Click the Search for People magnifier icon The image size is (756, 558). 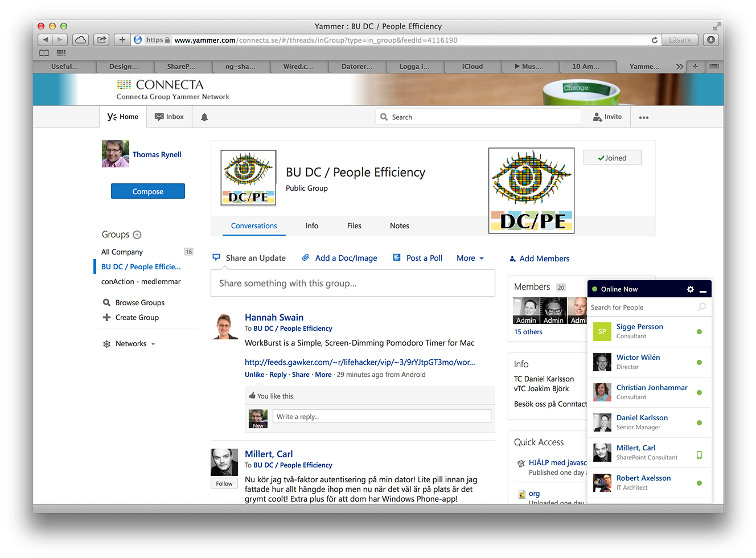pos(702,307)
